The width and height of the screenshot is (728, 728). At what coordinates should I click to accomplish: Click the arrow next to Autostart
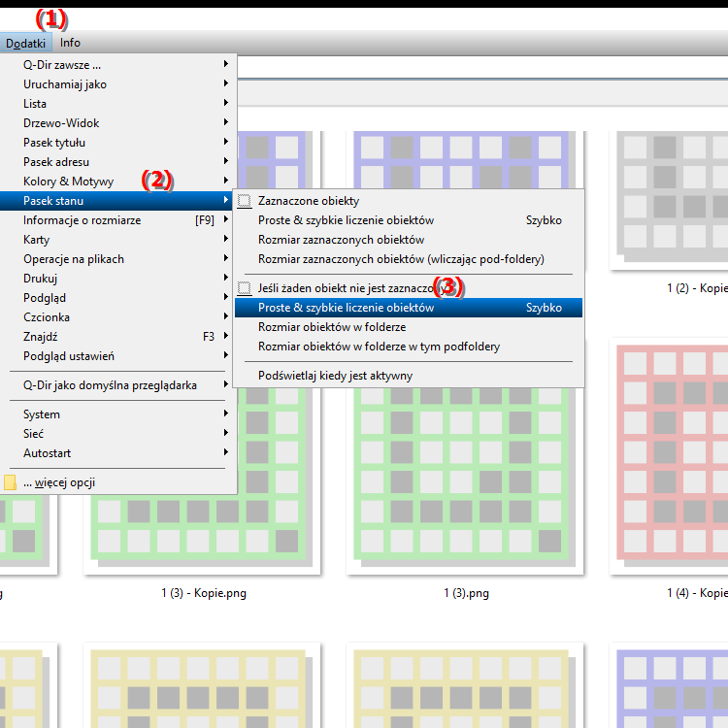[226, 452]
